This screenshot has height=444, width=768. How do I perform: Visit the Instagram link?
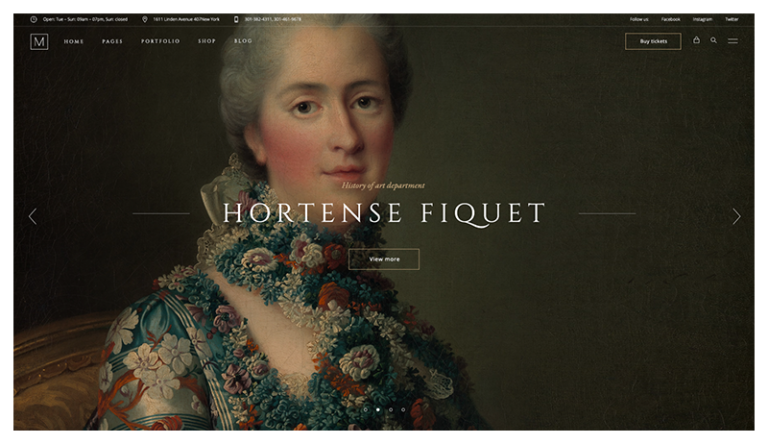(x=702, y=19)
